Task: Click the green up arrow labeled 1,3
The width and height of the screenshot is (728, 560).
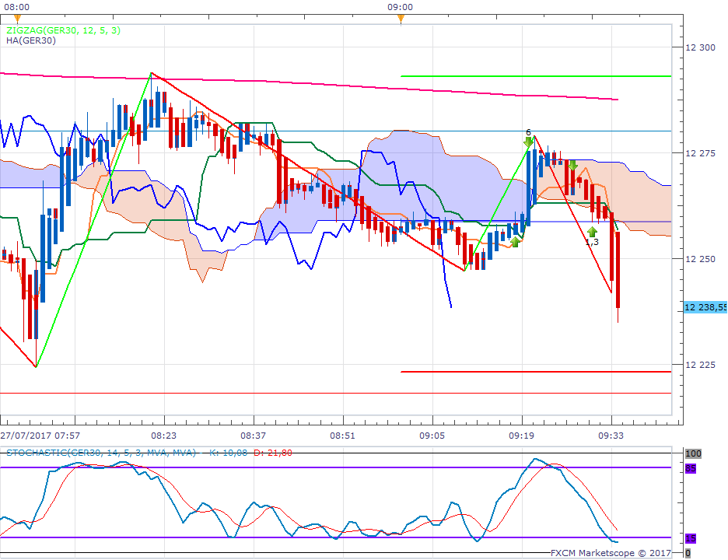Action: coord(592,232)
